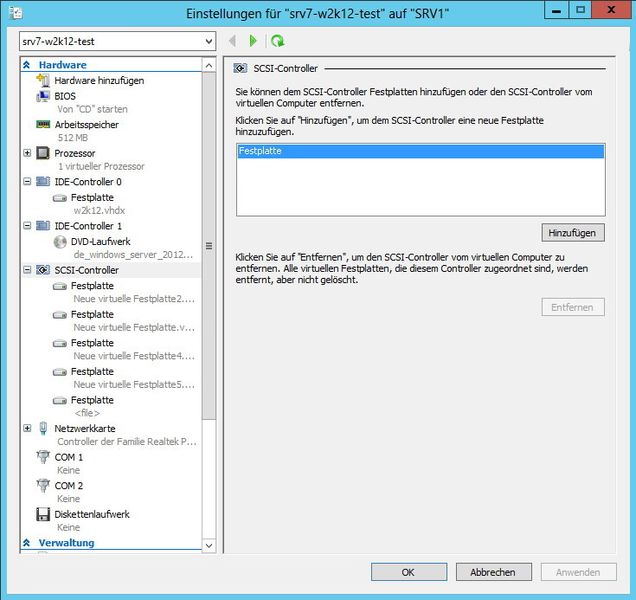This screenshot has height=600, width=636.
Task: Click the tree scrollbar up arrow
Action: (209, 65)
